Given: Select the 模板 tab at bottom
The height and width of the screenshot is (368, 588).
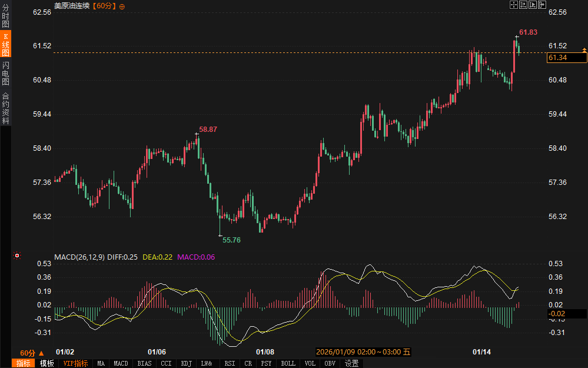Looking at the screenshot, I should pos(46,363).
